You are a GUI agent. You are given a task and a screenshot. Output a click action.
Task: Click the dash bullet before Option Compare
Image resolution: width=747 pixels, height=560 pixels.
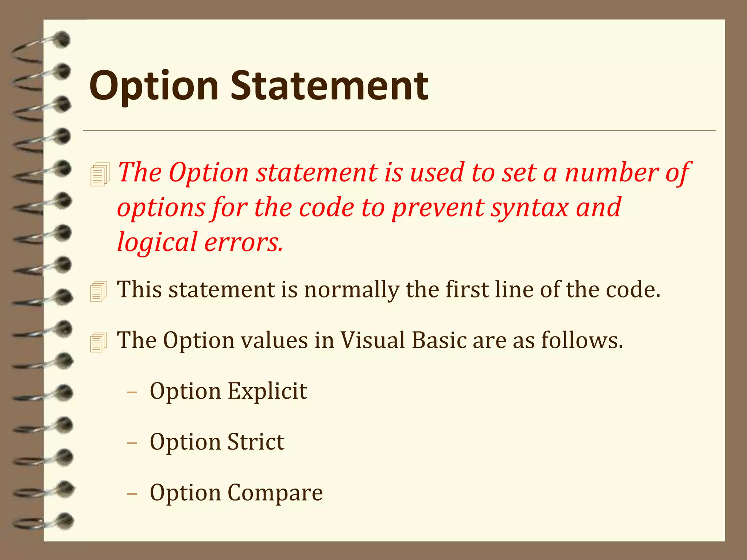click(132, 494)
